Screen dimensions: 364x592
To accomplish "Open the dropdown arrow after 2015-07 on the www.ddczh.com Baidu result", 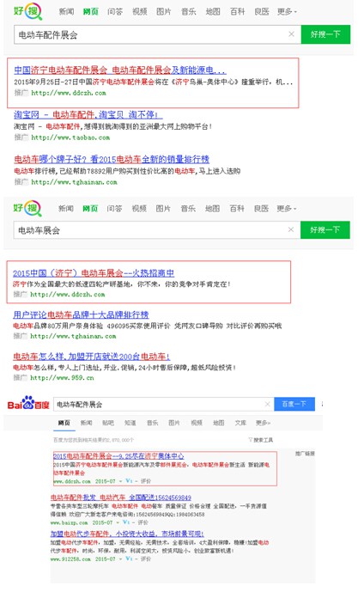I will click(x=120, y=481).
